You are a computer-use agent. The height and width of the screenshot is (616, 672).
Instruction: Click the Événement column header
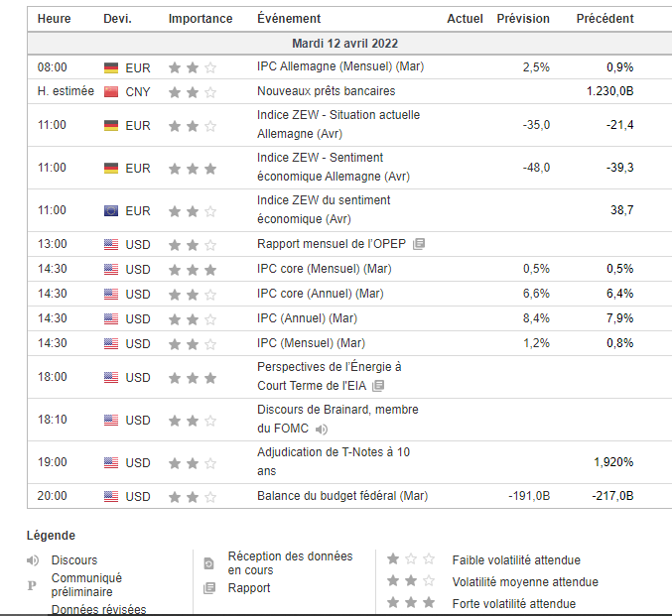click(288, 19)
